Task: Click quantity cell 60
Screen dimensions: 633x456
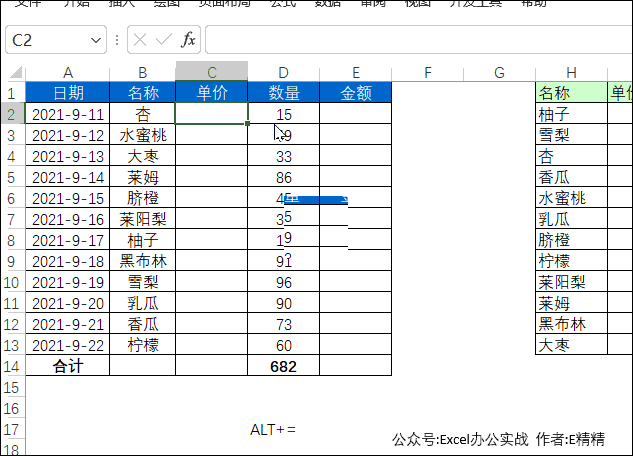Action: [283, 345]
